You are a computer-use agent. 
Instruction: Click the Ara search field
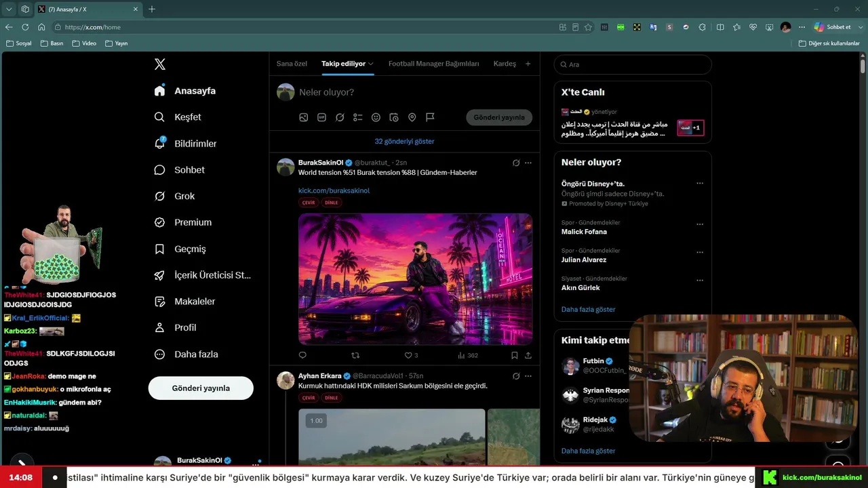tap(633, 64)
